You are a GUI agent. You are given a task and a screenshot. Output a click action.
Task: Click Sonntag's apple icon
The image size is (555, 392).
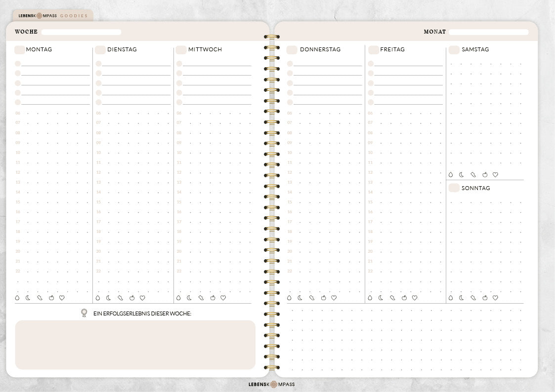tap(485, 298)
